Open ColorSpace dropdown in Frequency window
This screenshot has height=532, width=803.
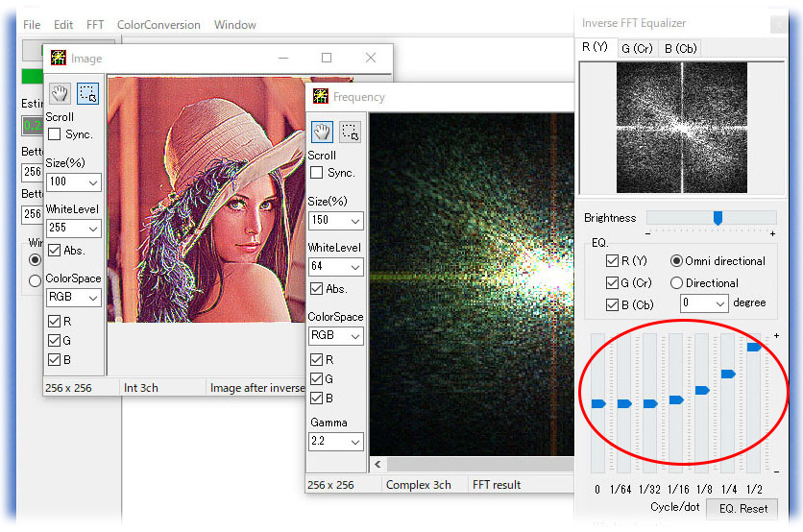pos(336,335)
